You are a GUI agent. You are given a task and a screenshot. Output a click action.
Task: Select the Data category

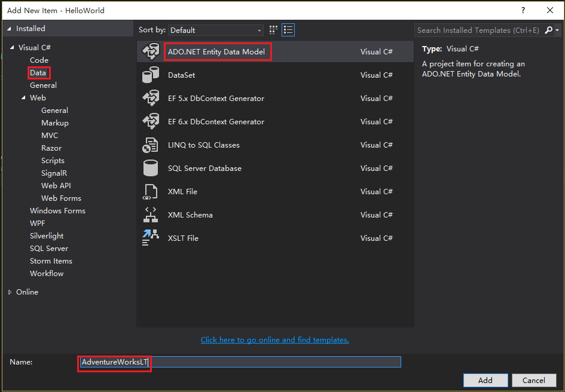click(x=38, y=73)
